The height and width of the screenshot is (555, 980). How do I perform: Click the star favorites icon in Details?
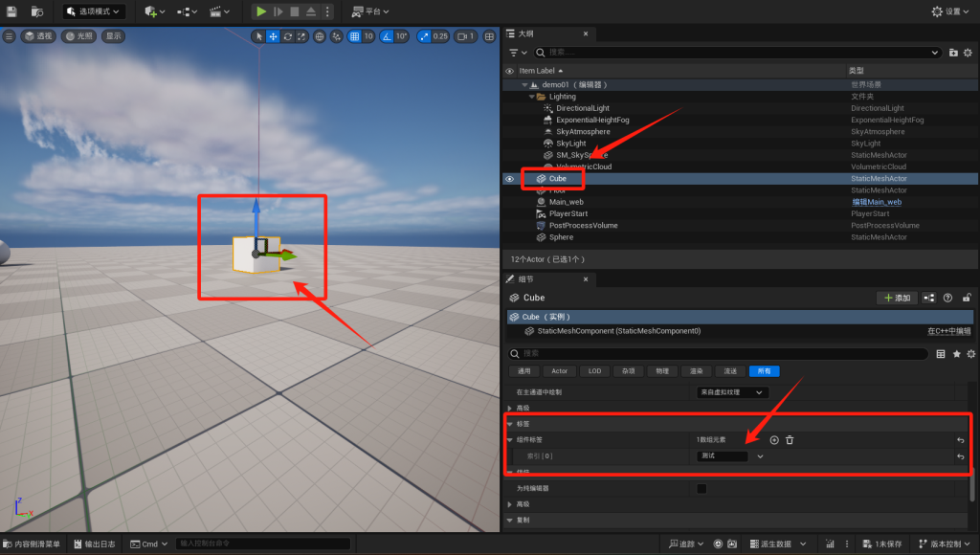tap(956, 354)
